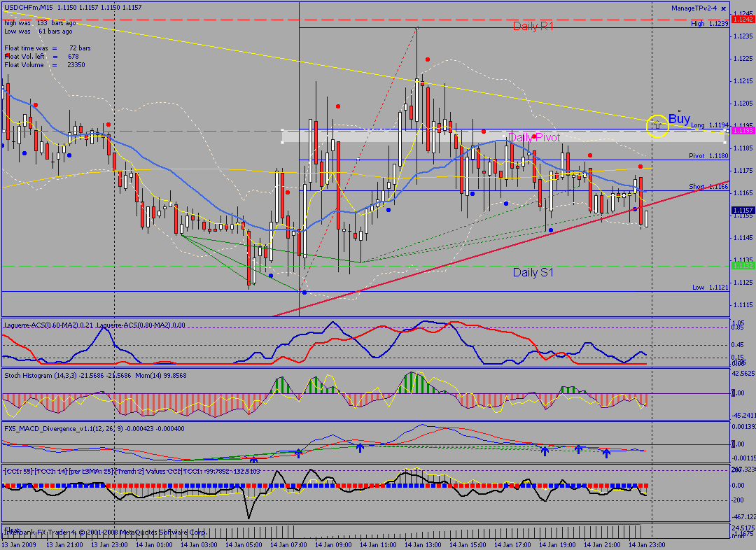Click the 'Float Volume = 23350' text
The height and width of the screenshot is (550, 756).
tap(44, 65)
